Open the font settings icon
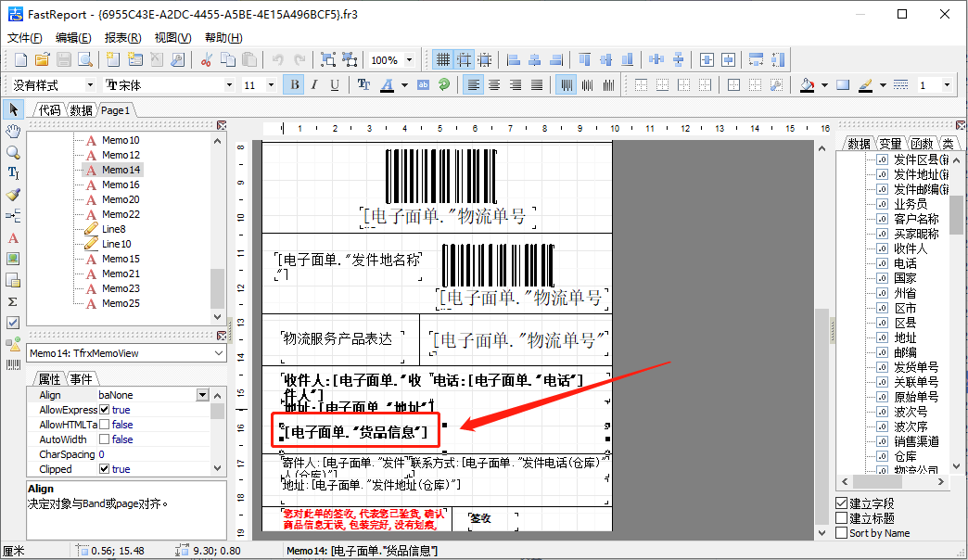 363,85
